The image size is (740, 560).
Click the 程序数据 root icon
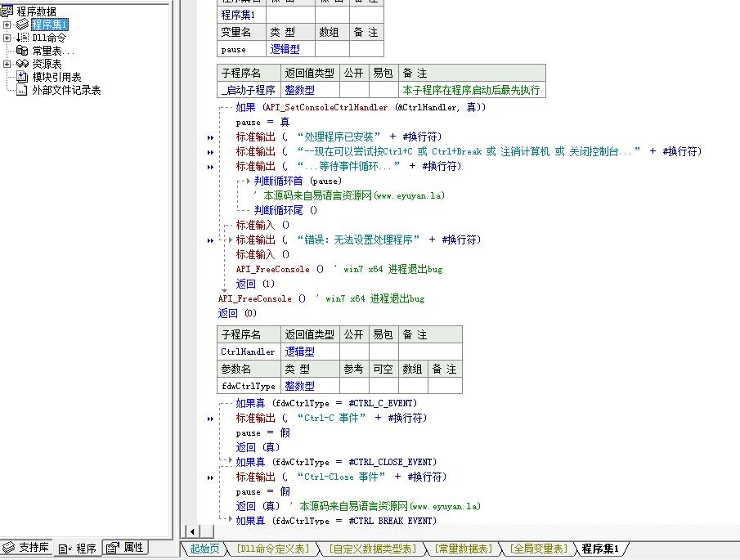7,11
